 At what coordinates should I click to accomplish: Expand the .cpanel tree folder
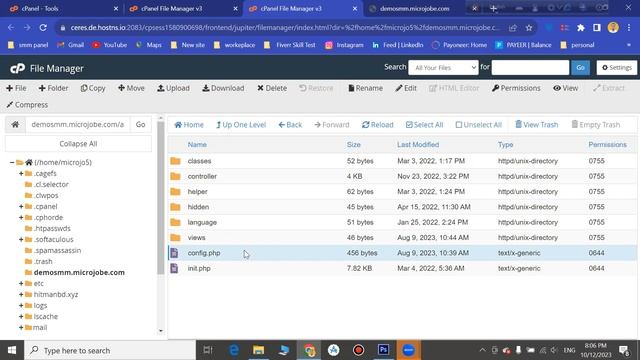pyautogui.click(x=21, y=207)
